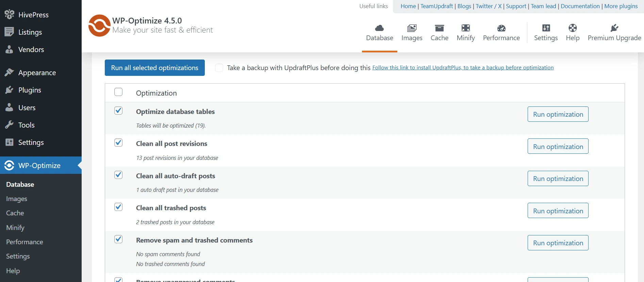Click the Premium Upgrade plug icon
644x282 pixels.
click(614, 28)
